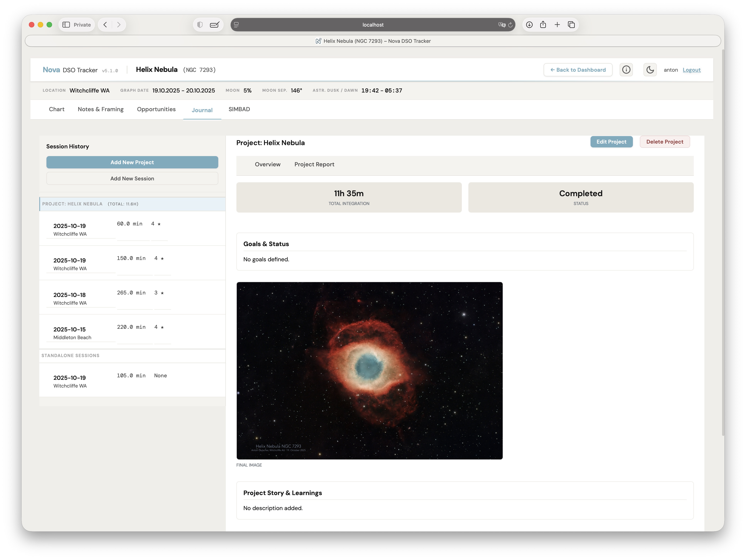746x560 pixels.
Task: Click the Edit Project button
Action: (x=611, y=142)
